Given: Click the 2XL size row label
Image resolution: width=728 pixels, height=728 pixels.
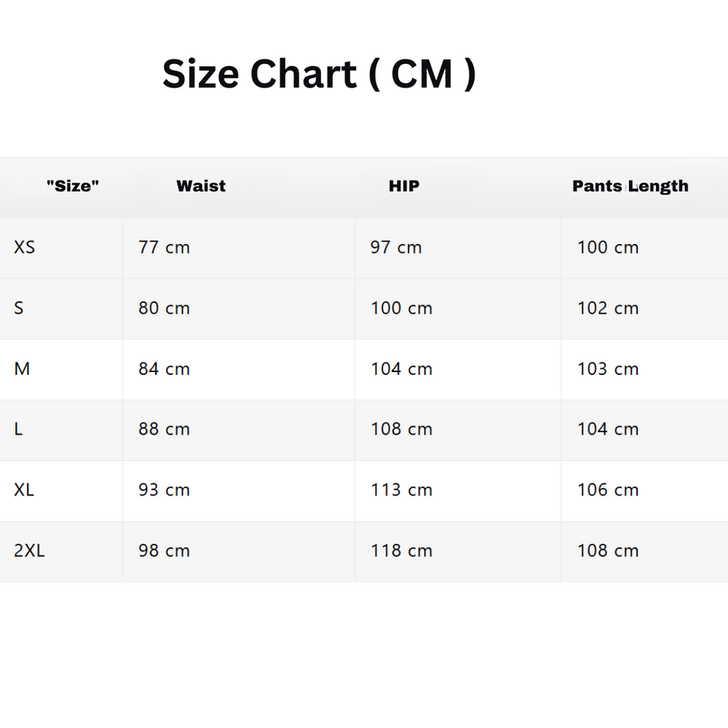Looking at the screenshot, I should coord(29,551).
